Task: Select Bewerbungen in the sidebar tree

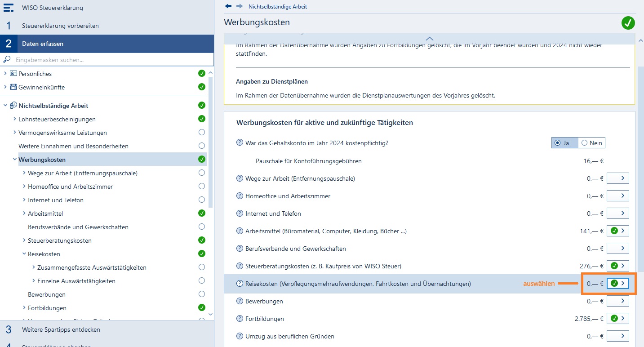Action: pos(47,294)
